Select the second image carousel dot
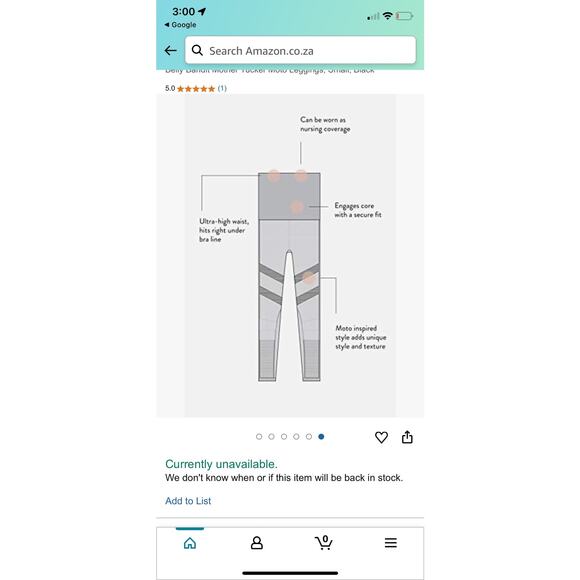The image size is (580, 580). (x=272, y=437)
